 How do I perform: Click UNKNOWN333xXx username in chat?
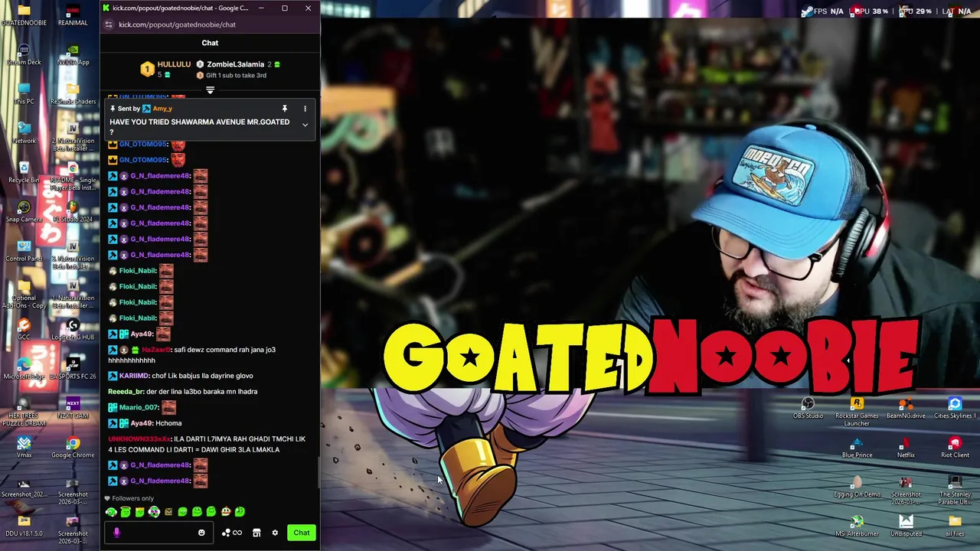point(139,439)
